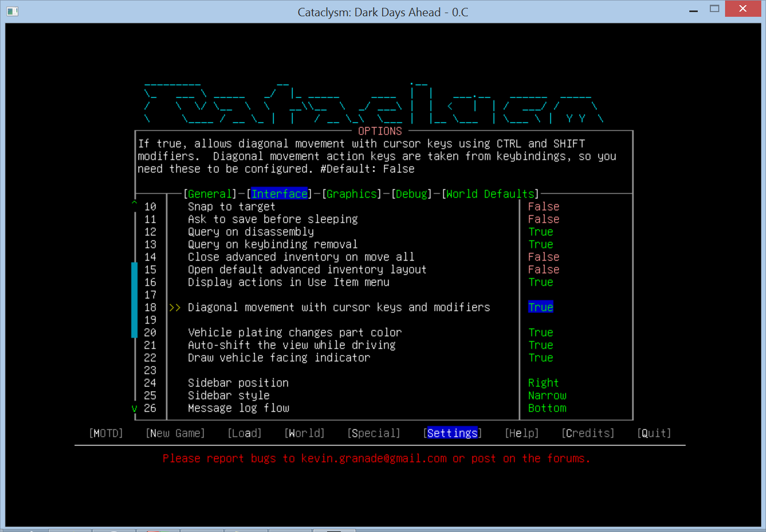The width and height of the screenshot is (766, 532).
Task: Maximize the Cataclysm window
Action: tap(715, 9)
